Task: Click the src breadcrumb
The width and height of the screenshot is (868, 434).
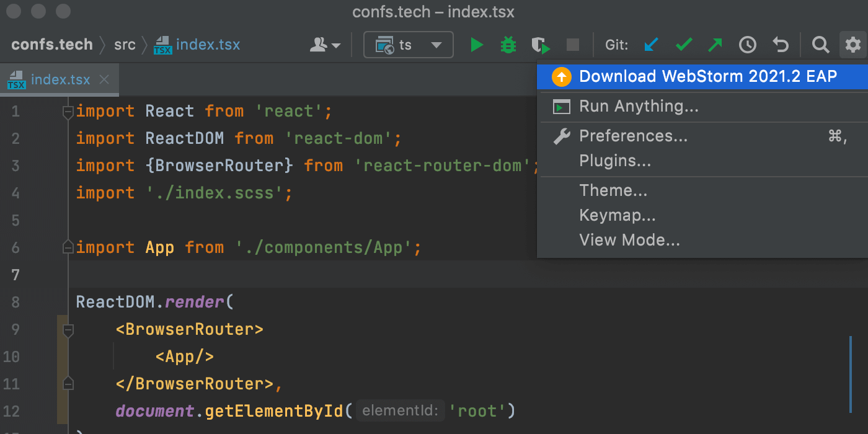Action: 125,44
